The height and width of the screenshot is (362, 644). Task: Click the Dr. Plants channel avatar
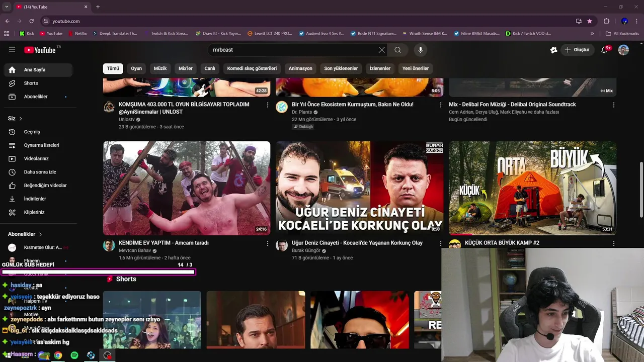[282, 107]
